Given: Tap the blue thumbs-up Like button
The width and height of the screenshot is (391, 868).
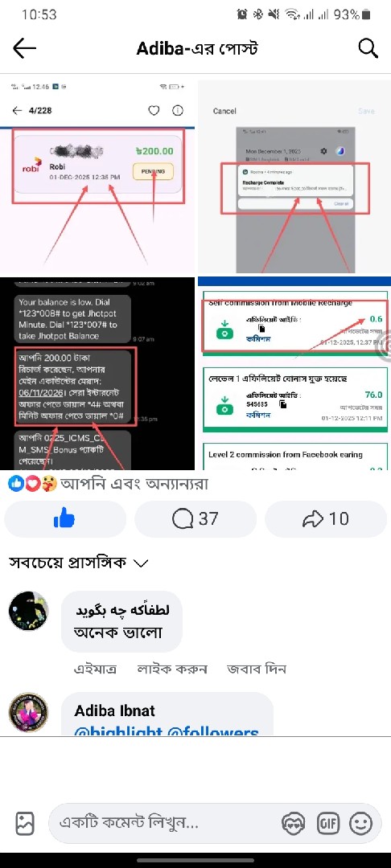Looking at the screenshot, I should point(65,519).
